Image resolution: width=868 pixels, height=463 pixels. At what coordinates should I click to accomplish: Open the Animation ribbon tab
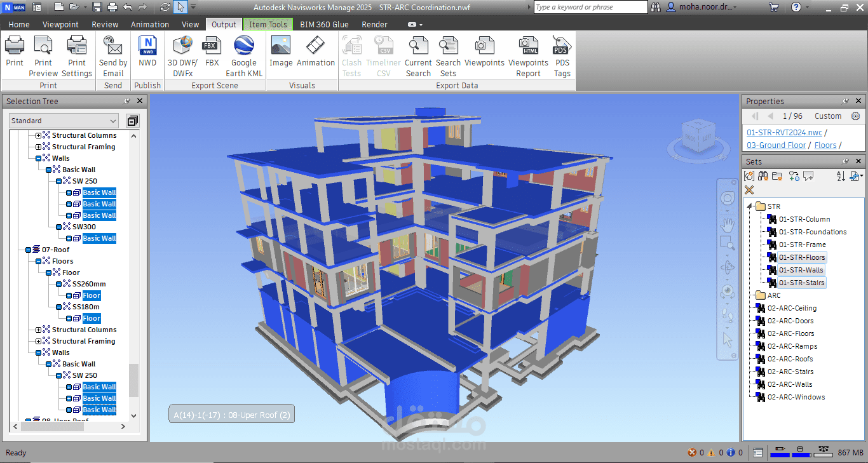(150, 24)
